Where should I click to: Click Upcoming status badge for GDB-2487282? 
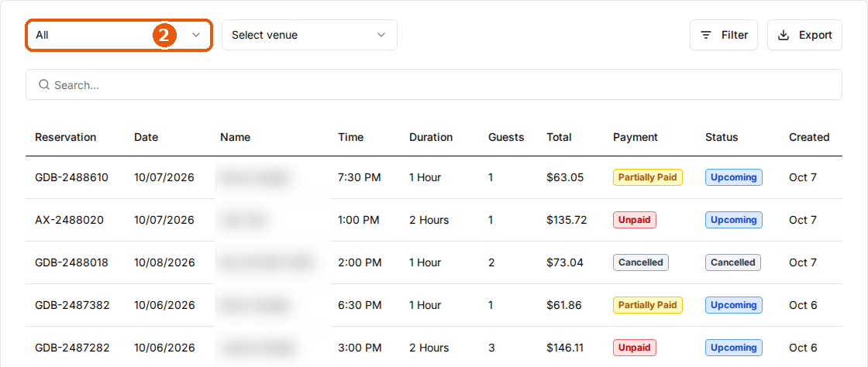point(733,348)
